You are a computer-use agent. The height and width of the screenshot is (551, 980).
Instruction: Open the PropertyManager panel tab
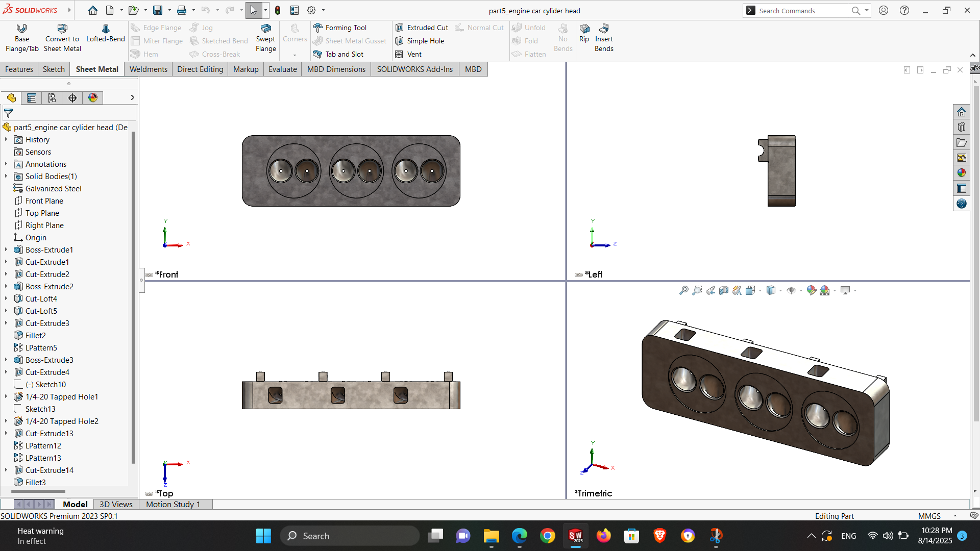point(32,98)
